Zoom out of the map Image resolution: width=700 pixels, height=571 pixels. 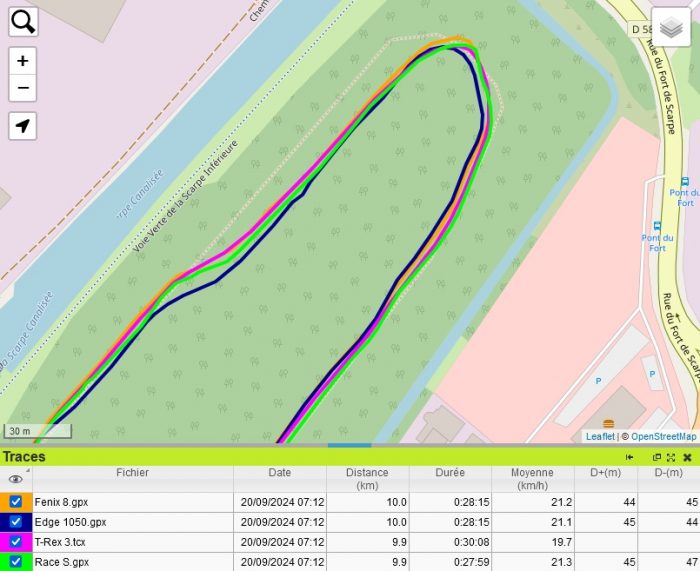(x=23, y=88)
